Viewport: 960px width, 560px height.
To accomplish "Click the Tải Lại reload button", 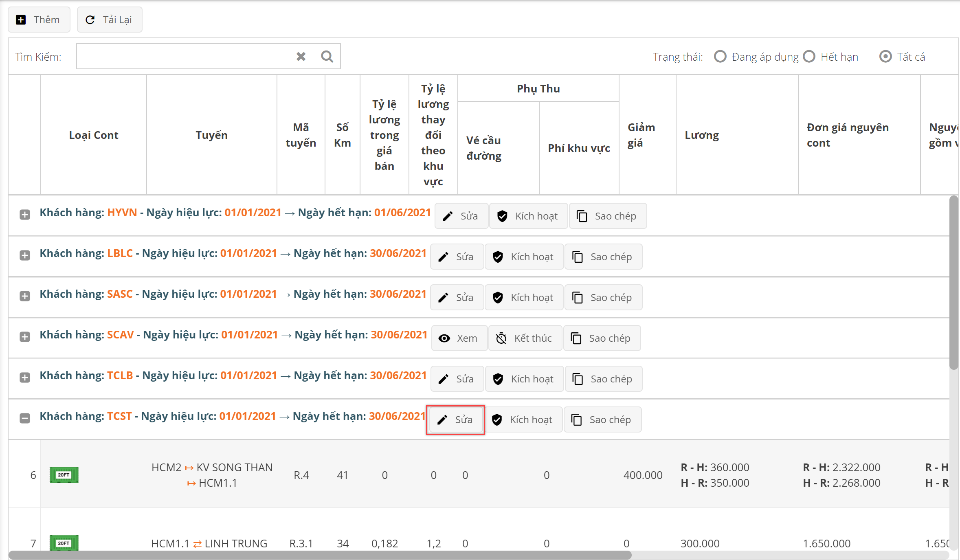I will pyautogui.click(x=109, y=20).
